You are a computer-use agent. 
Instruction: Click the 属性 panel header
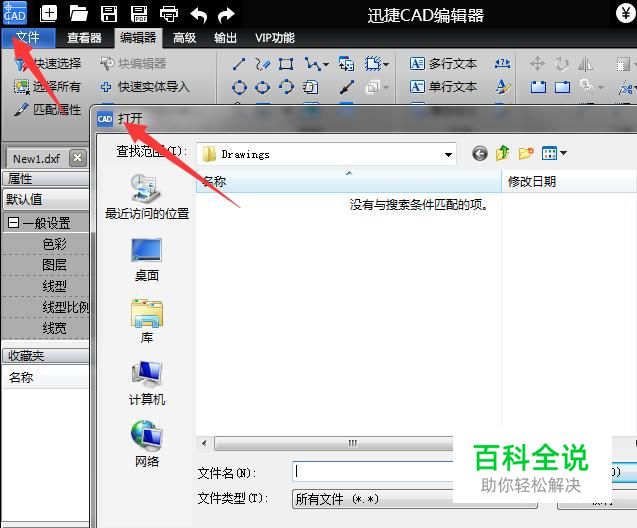(45, 178)
